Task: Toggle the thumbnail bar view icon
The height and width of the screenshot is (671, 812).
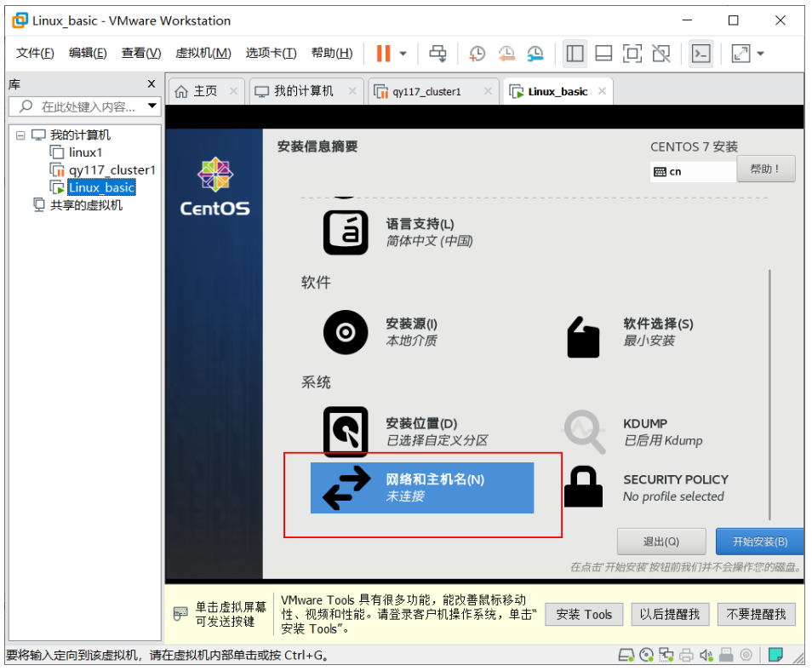Action: coord(603,54)
